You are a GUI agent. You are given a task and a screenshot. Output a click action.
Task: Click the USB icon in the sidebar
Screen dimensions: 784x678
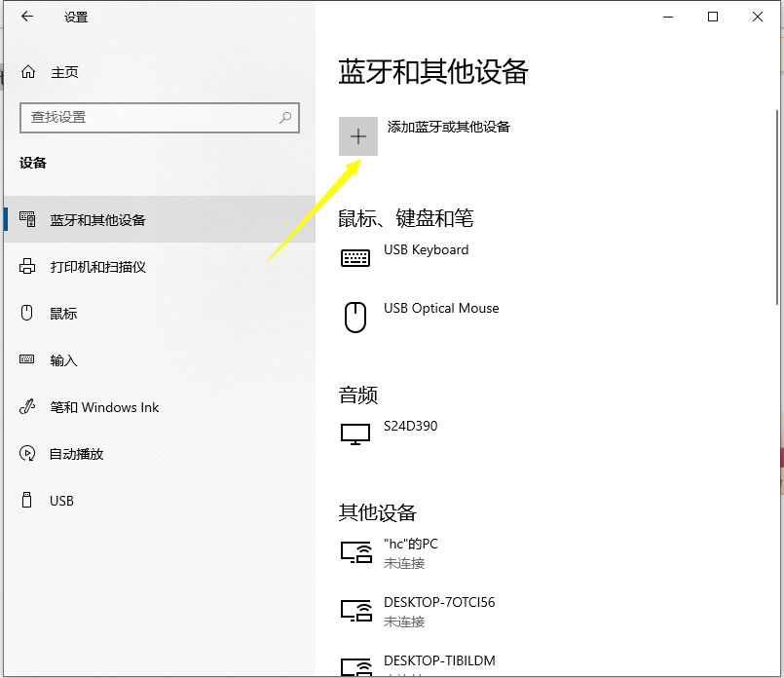click(x=29, y=500)
